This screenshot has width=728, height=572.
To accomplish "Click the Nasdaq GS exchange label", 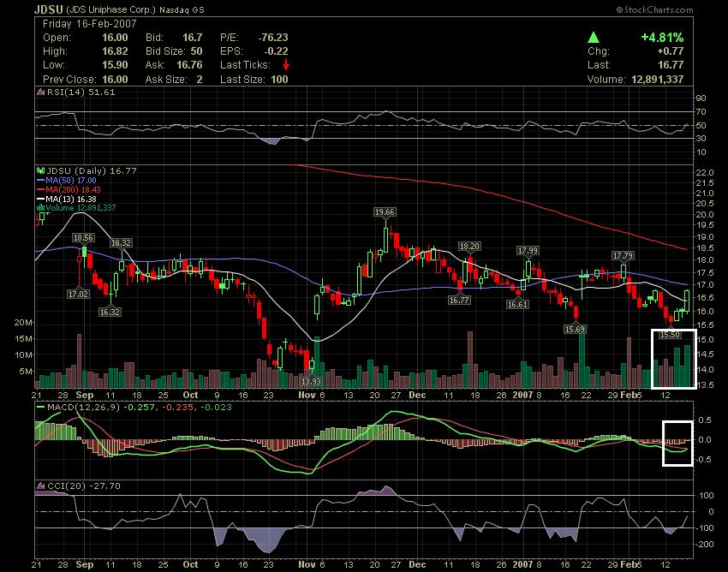I will point(182,9).
